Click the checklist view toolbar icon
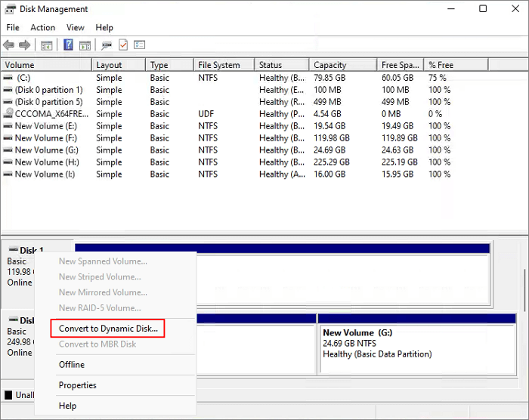 [x=138, y=45]
